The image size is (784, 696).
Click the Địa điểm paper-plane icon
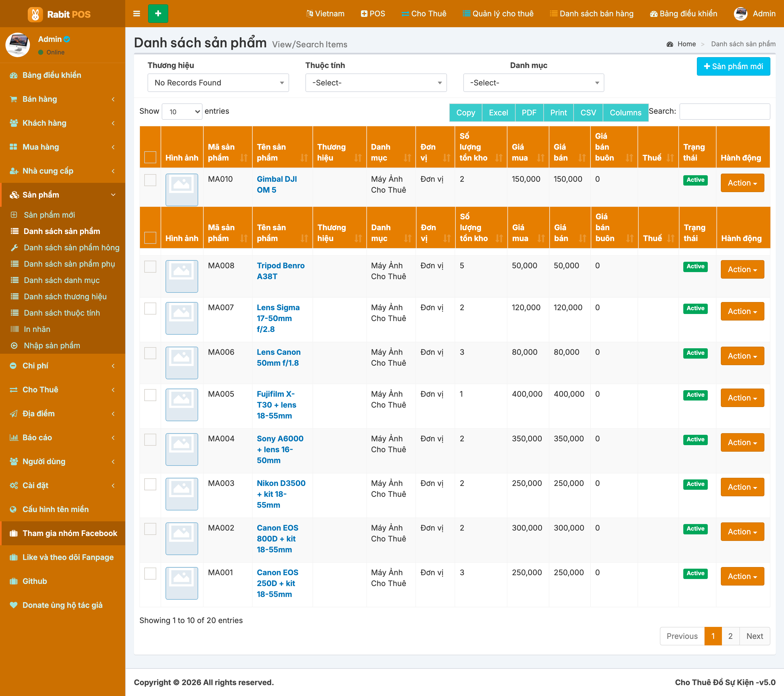tap(13, 414)
